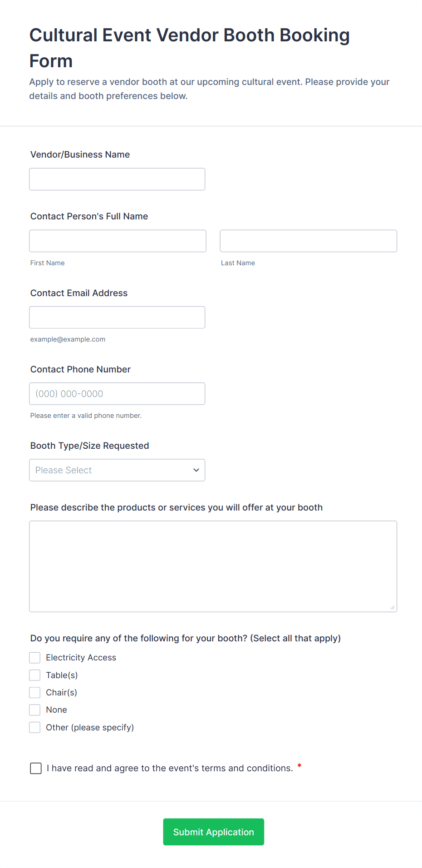Select the Contact Email Address field
Viewport: 422px width, 868px height.
tap(117, 317)
